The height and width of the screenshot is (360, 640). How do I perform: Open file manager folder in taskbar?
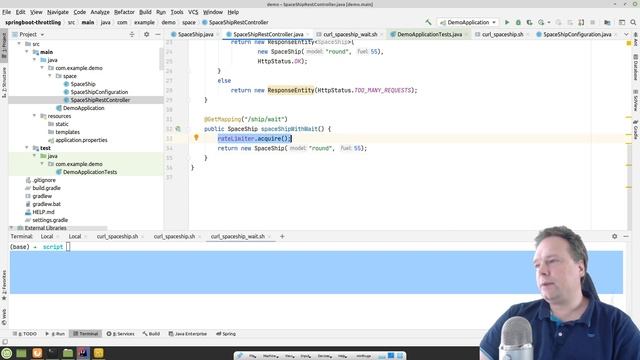[68, 353]
